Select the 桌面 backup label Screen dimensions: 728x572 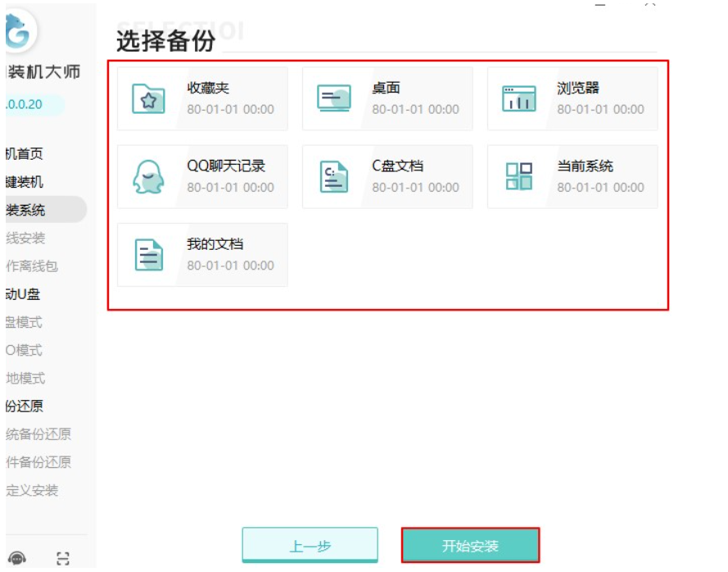(x=387, y=88)
